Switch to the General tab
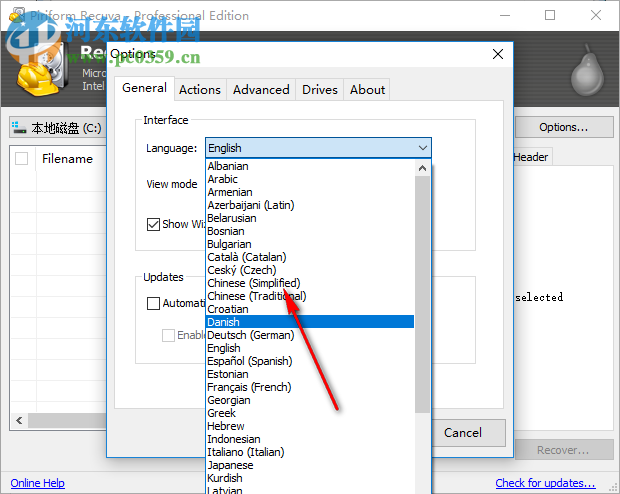 144,88
